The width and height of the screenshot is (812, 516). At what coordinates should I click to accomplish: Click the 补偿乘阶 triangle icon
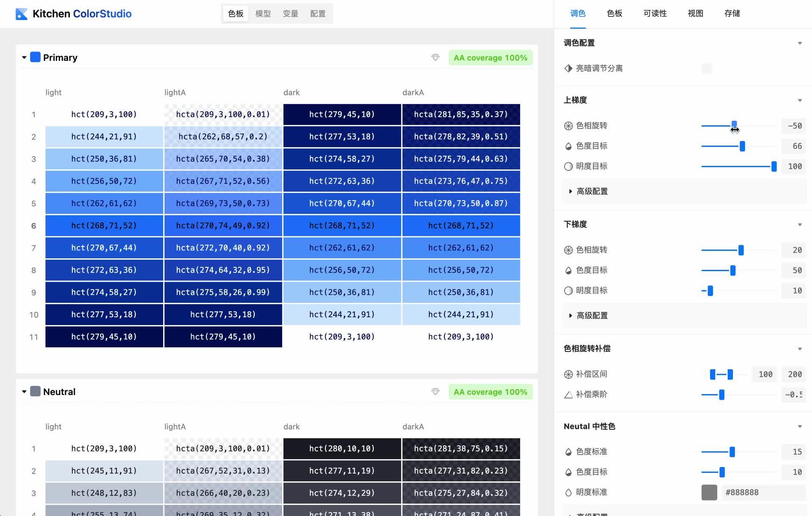click(x=568, y=394)
